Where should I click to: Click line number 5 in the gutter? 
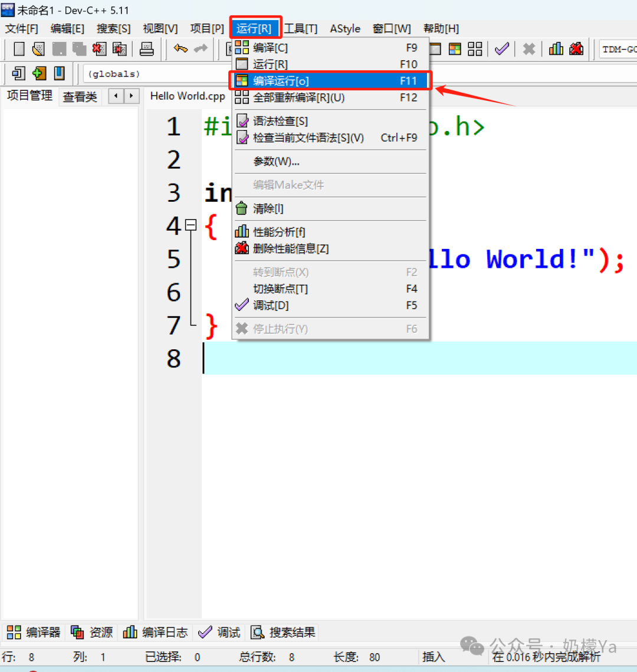click(x=173, y=259)
